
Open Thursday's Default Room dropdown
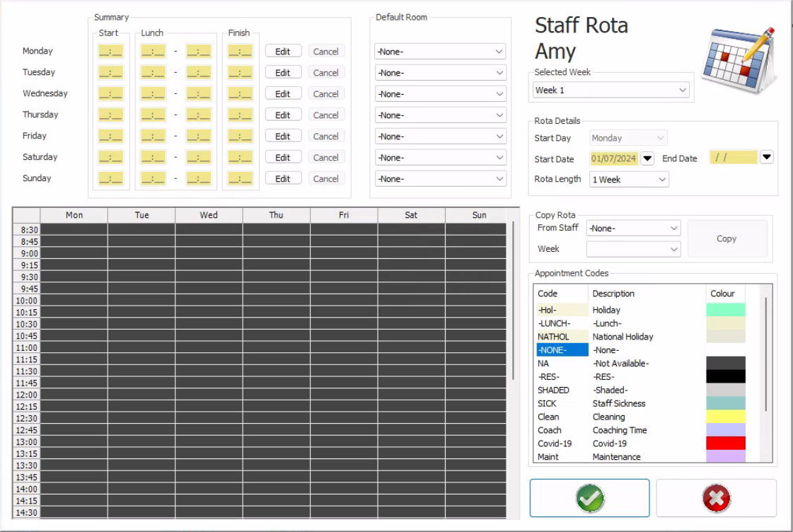[x=440, y=115]
